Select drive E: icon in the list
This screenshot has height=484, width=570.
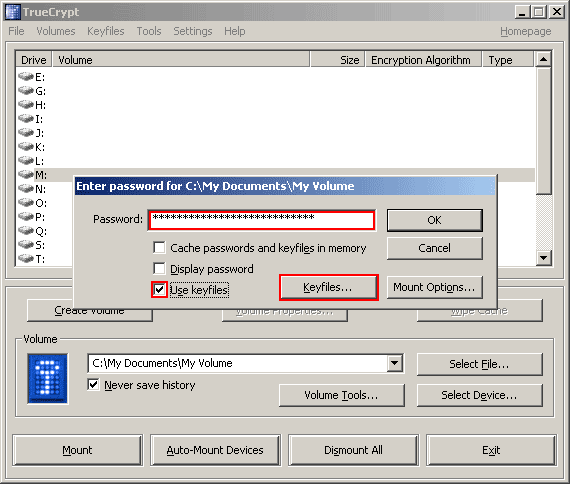point(26,77)
